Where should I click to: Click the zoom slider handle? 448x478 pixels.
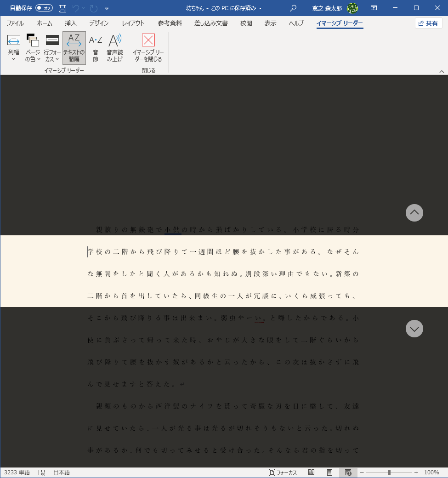click(389, 472)
